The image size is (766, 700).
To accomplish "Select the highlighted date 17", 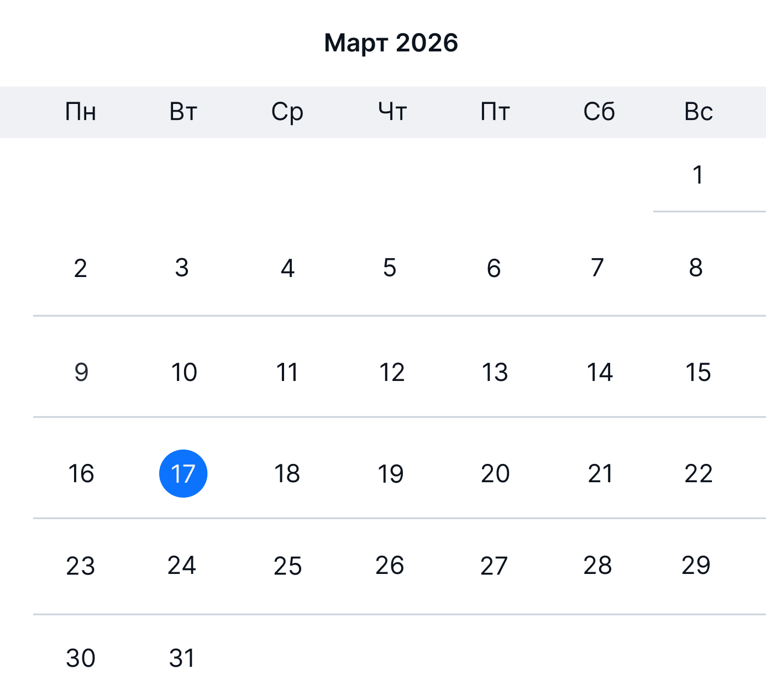I will click(x=183, y=473).
